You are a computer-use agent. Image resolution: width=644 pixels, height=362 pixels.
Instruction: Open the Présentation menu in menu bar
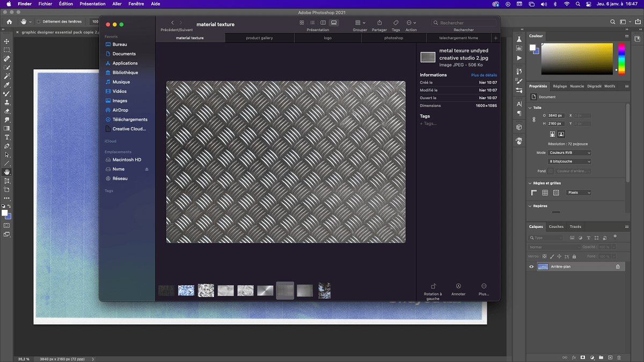tap(92, 4)
